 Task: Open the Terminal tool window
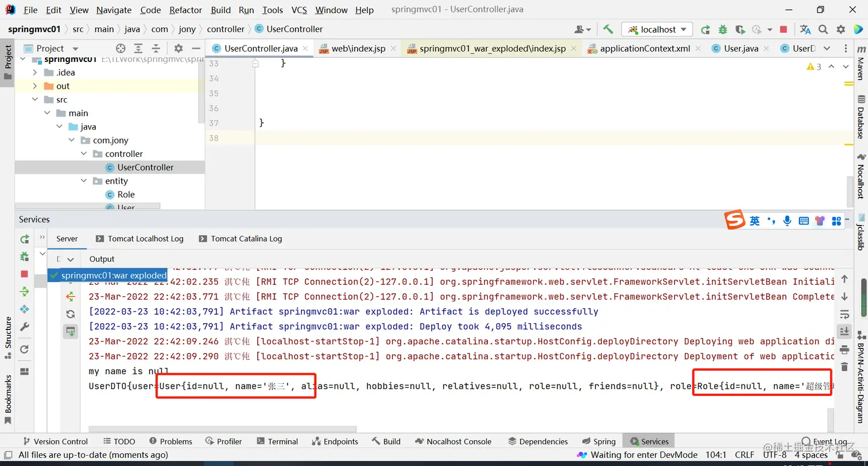277,441
